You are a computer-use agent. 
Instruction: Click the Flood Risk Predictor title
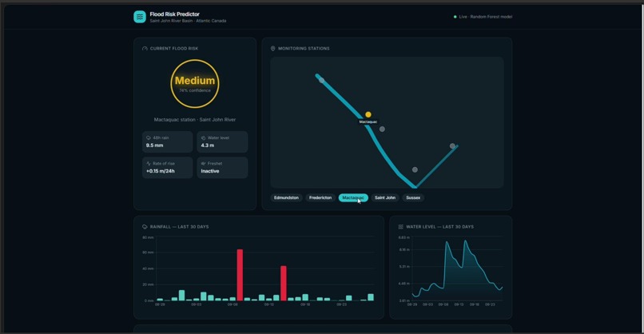(174, 14)
